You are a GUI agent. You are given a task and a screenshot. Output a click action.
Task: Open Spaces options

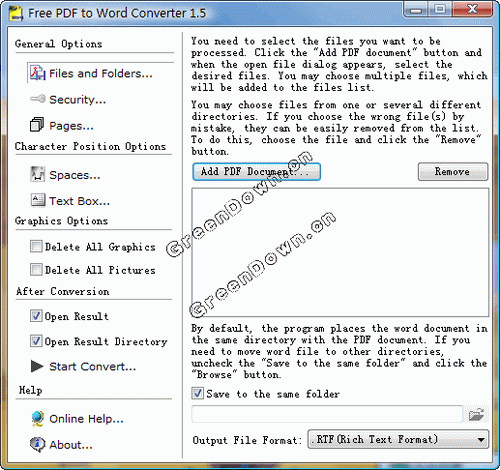[75, 175]
